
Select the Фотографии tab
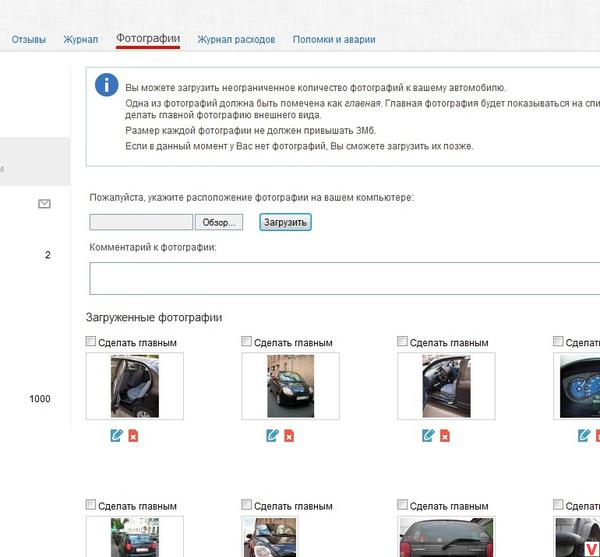(148, 39)
